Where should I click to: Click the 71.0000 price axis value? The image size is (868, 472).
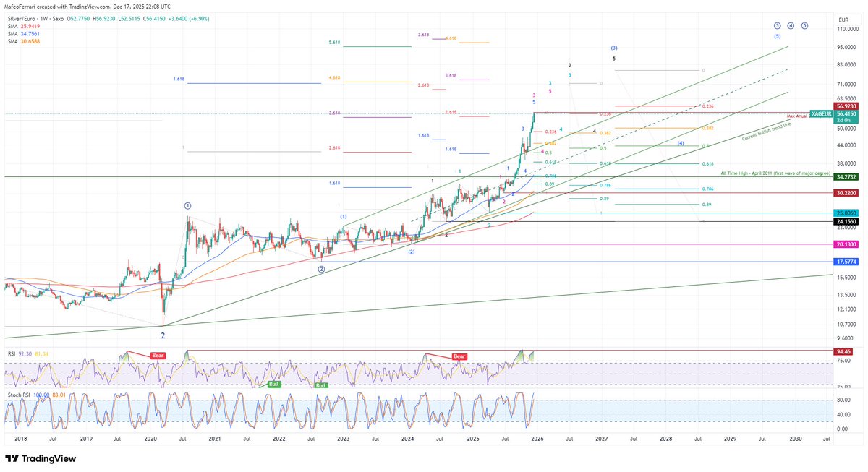[846, 84]
